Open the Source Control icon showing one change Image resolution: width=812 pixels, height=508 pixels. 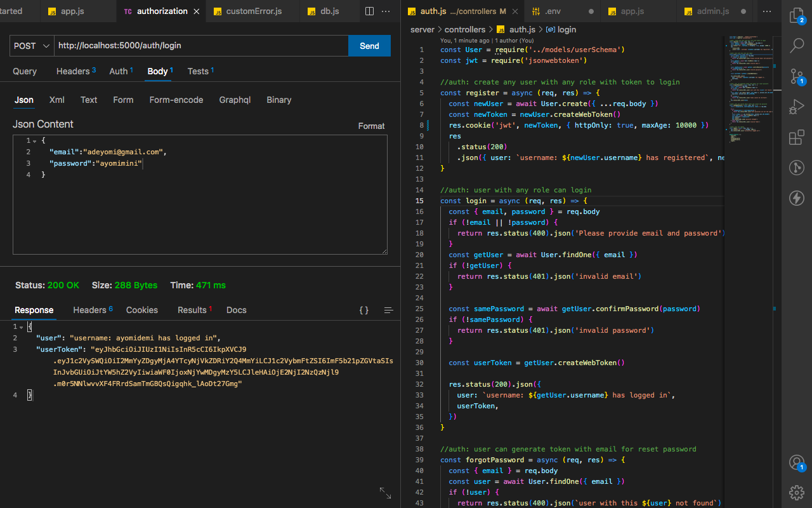(x=797, y=76)
